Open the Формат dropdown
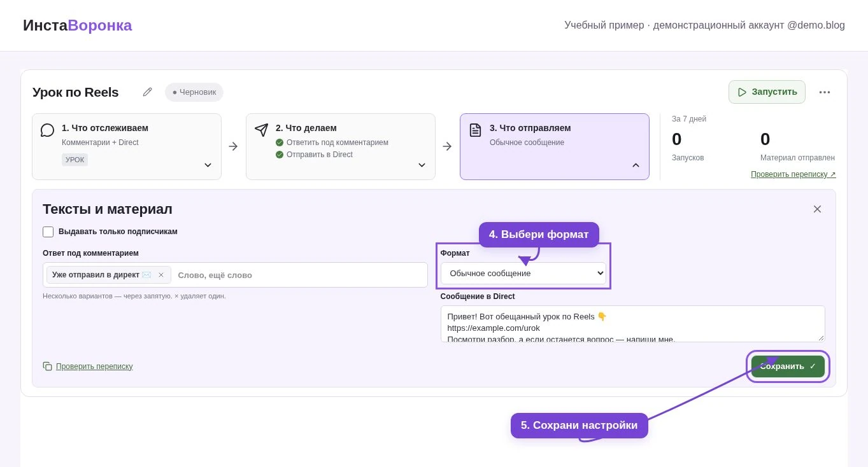The height and width of the screenshot is (467, 868). 523,274
